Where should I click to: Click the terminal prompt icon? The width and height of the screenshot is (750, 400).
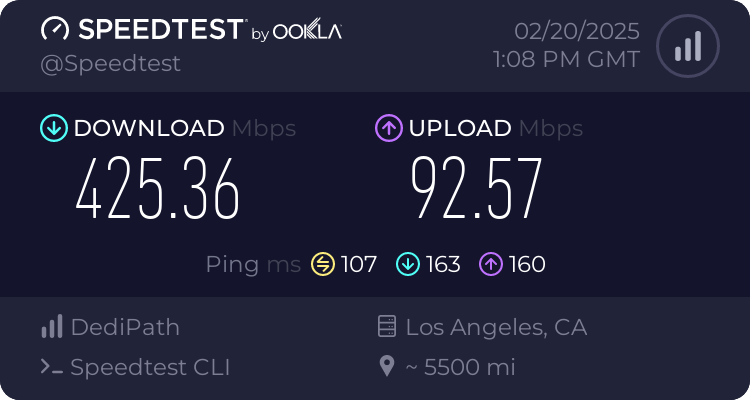[x=51, y=367]
